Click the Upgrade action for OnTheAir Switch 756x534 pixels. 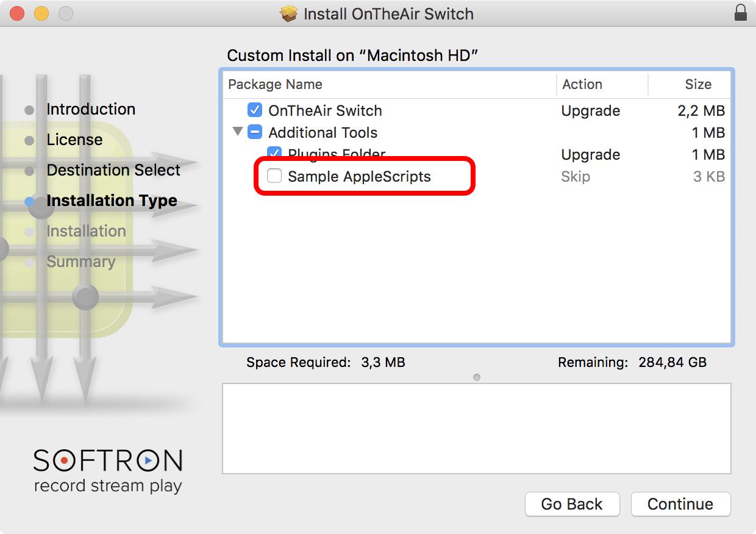[x=591, y=111]
